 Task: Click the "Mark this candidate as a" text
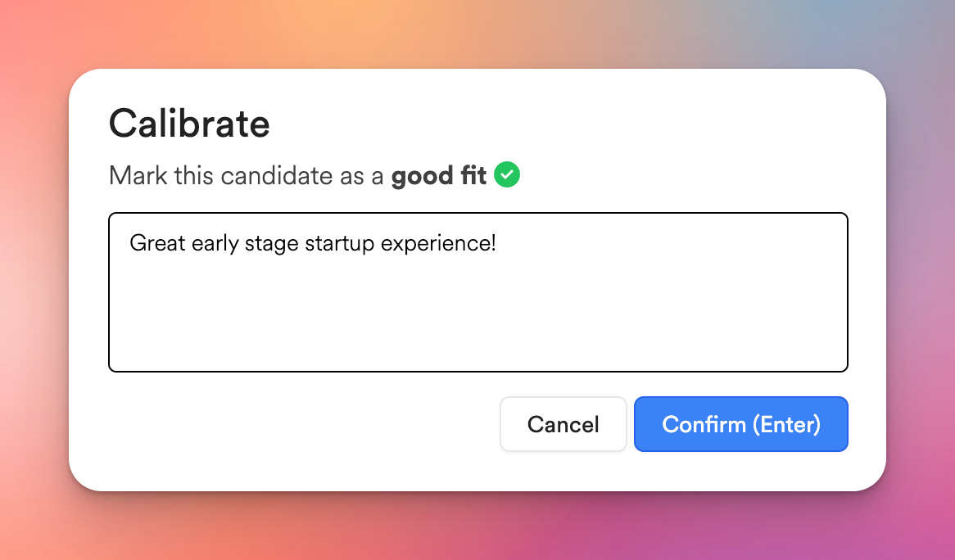247,175
